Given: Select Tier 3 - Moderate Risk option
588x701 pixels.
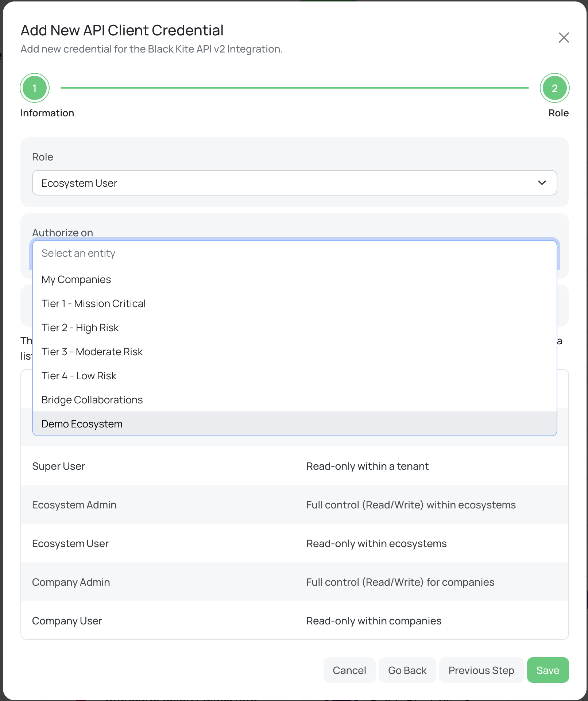Looking at the screenshot, I should [92, 352].
